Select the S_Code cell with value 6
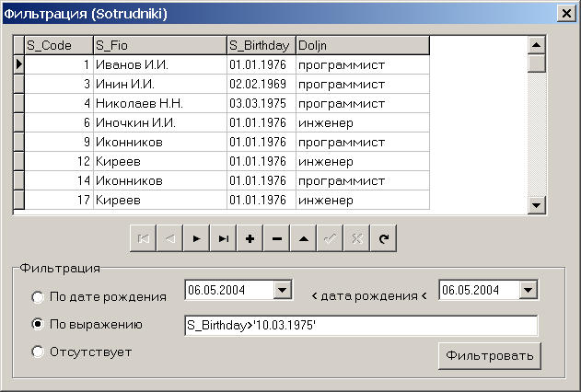This screenshot has width=581, height=392. point(59,122)
